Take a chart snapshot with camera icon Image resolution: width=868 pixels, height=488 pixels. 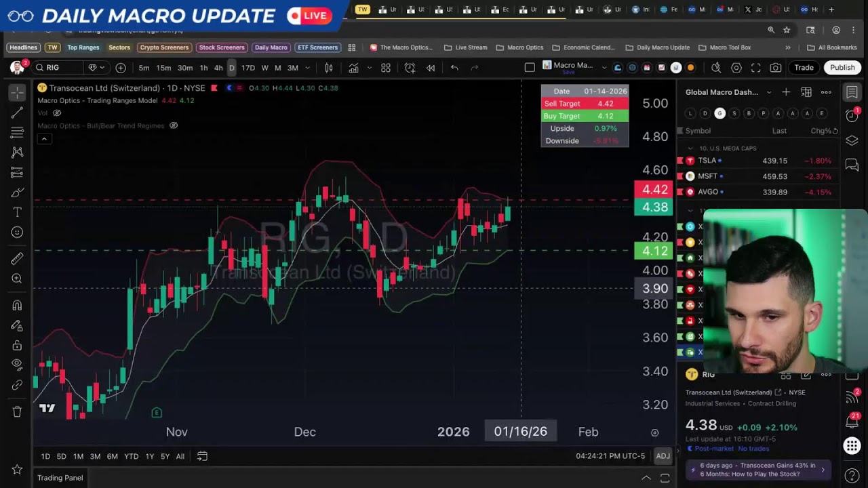[x=776, y=68]
